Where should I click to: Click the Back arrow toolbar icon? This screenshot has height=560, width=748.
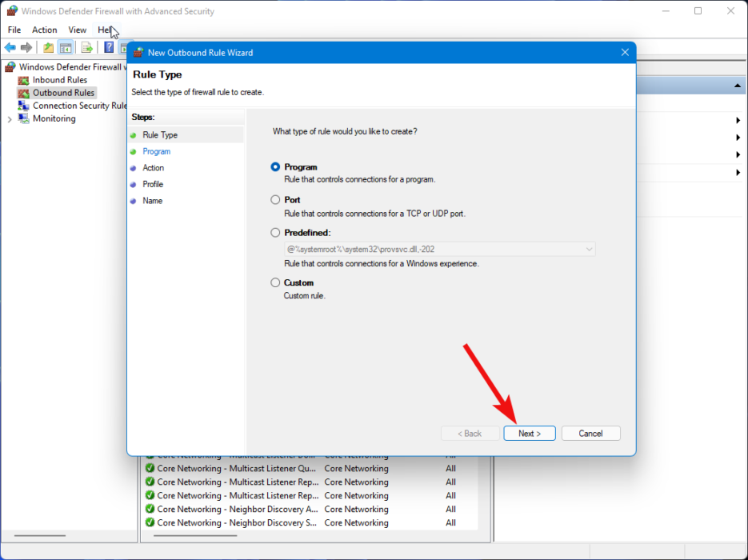10,47
